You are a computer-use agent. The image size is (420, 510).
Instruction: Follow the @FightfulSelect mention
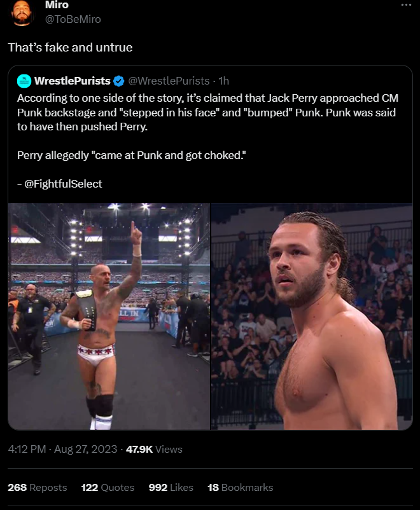tap(63, 184)
